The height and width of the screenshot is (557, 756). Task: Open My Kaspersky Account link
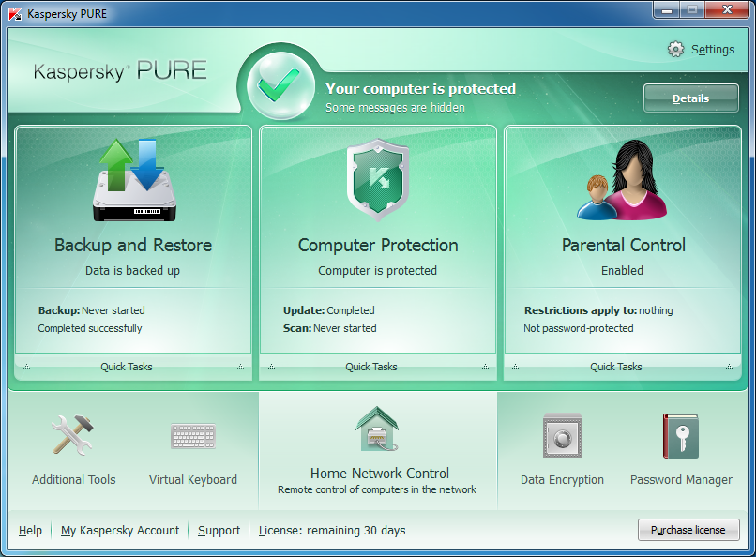[x=120, y=531]
